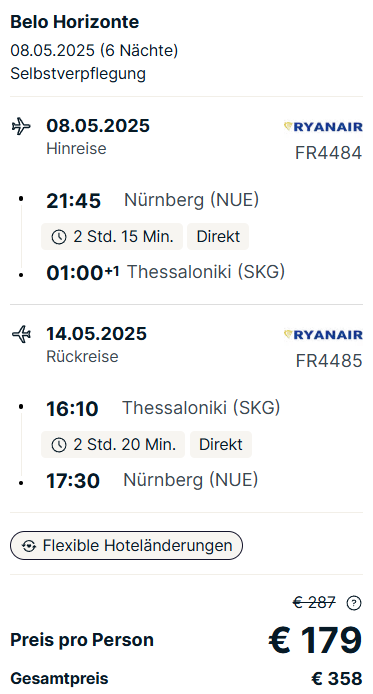Click the refresh icon in Flexible Hoteländerungen
The image size is (373, 694).
click(x=29, y=546)
